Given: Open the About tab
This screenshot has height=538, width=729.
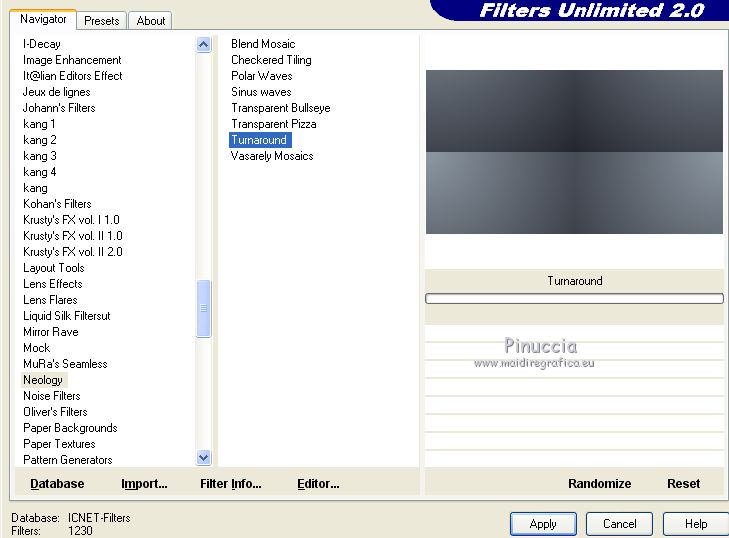Looking at the screenshot, I should [151, 21].
